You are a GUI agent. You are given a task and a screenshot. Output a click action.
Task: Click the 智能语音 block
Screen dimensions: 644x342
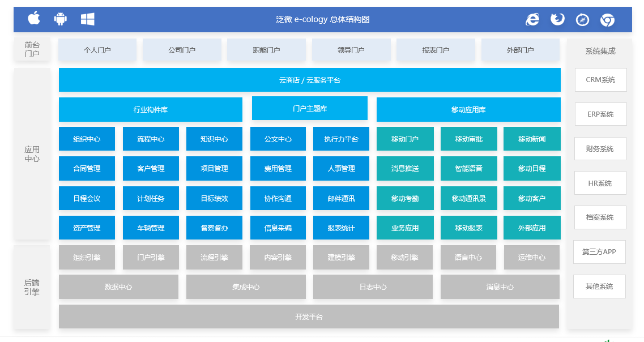pos(468,168)
